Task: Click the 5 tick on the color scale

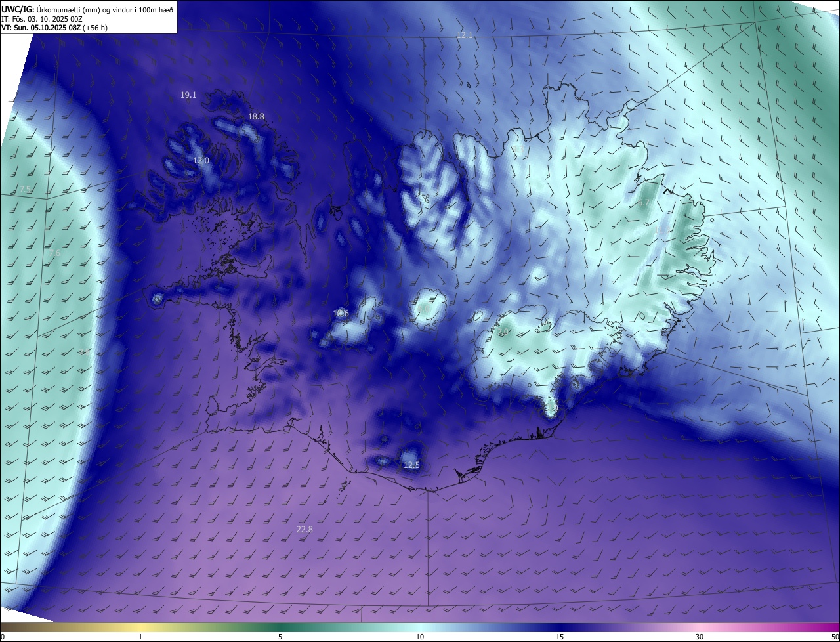Action: [x=280, y=637]
